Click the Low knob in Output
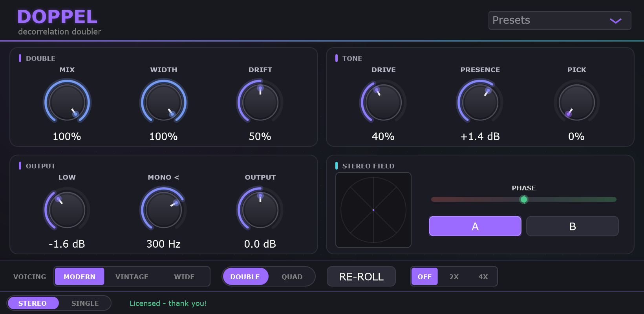644x314 pixels. (x=67, y=210)
